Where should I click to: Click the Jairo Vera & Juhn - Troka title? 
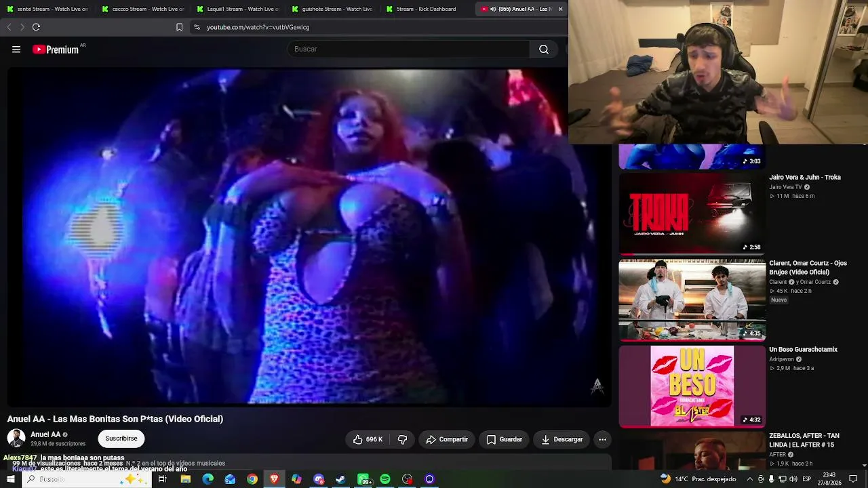(x=805, y=177)
